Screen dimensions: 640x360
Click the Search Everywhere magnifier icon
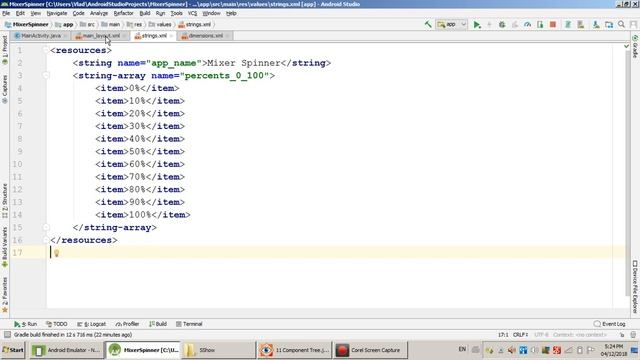pyautogui.click(x=621, y=24)
